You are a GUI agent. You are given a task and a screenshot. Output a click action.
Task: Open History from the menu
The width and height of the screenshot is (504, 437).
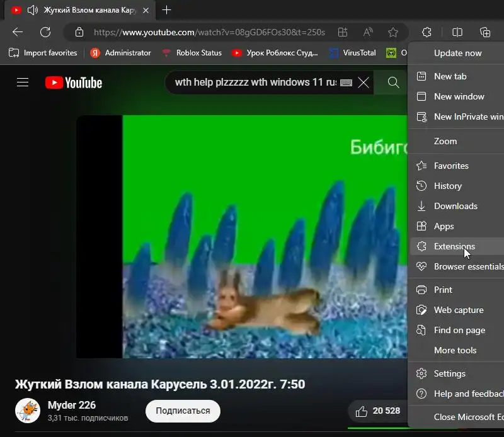point(457,186)
